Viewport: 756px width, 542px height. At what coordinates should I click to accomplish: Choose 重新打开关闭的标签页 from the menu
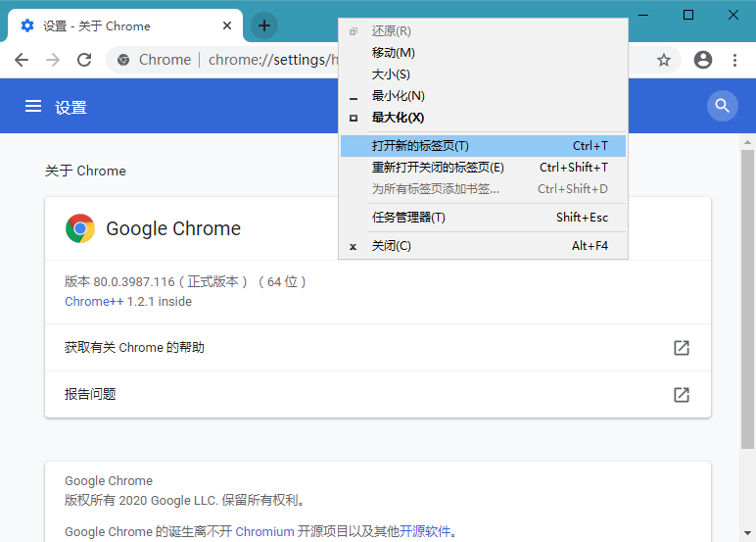(x=438, y=168)
